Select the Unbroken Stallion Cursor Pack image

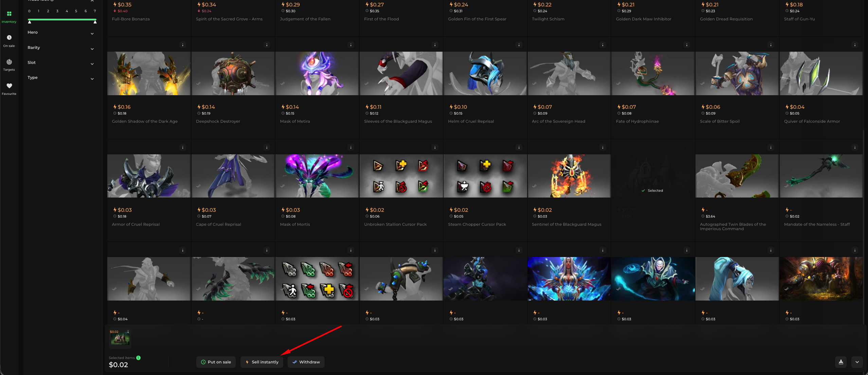coord(401,176)
